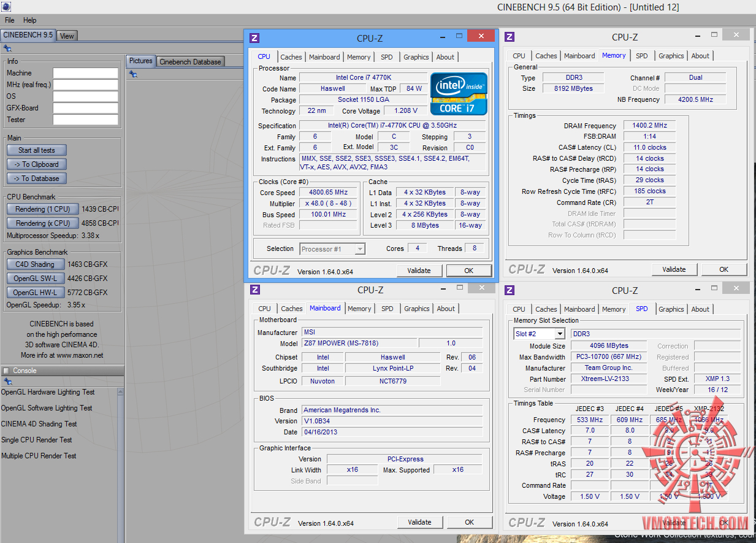
Task: Click the pin icon below the Pictures tab
Action: pyautogui.click(x=133, y=74)
